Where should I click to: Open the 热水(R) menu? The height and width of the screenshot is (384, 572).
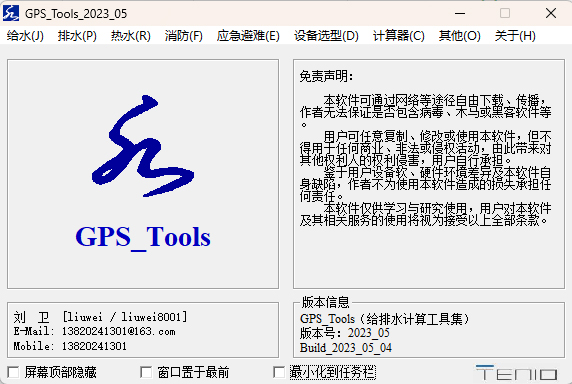pos(131,36)
